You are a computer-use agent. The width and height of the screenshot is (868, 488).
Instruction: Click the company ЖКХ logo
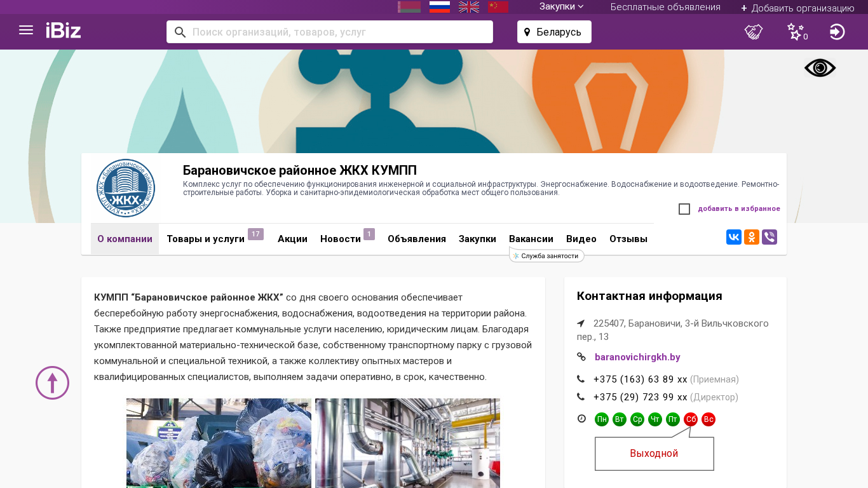[x=126, y=188]
